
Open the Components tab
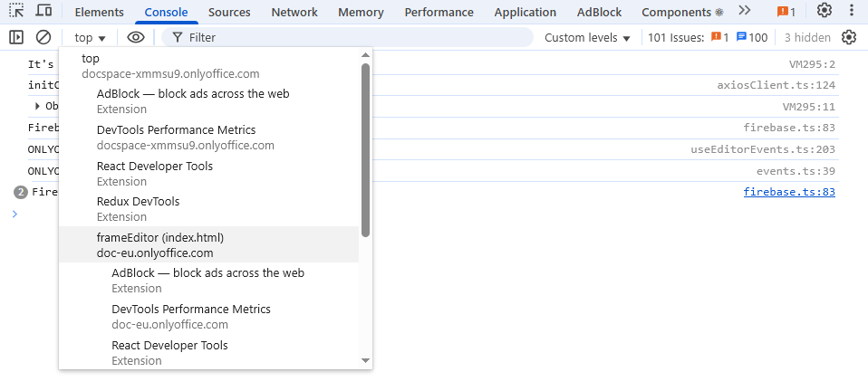(682, 12)
